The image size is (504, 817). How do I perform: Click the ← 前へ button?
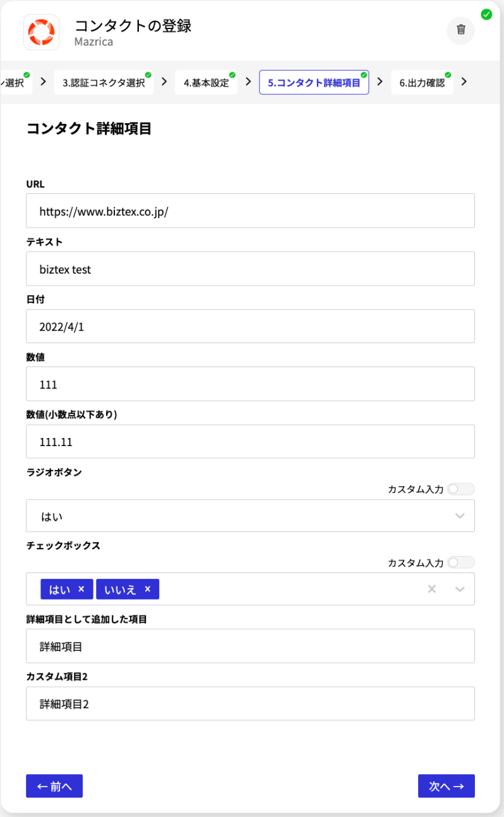pos(54,786)
